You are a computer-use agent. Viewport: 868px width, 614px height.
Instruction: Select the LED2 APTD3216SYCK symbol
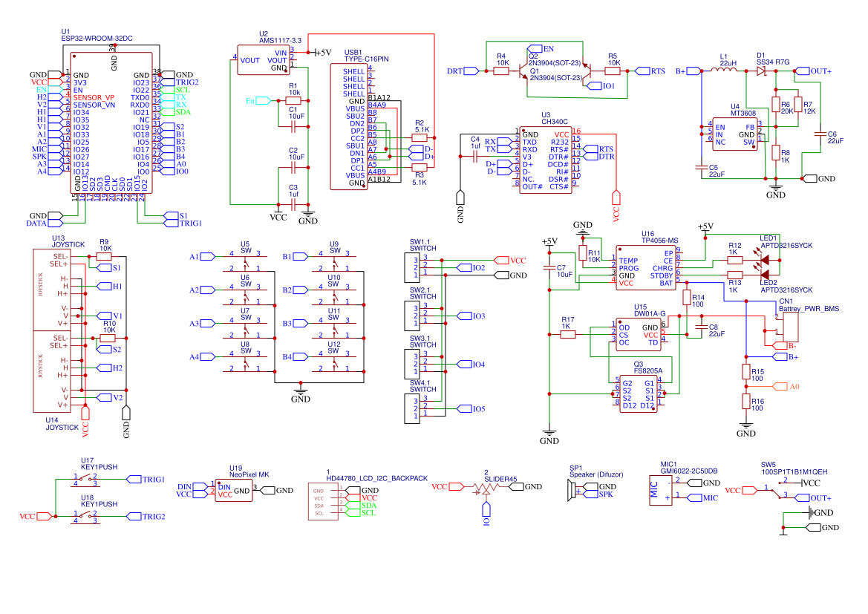pyautogui.click(x=764, y=275)
